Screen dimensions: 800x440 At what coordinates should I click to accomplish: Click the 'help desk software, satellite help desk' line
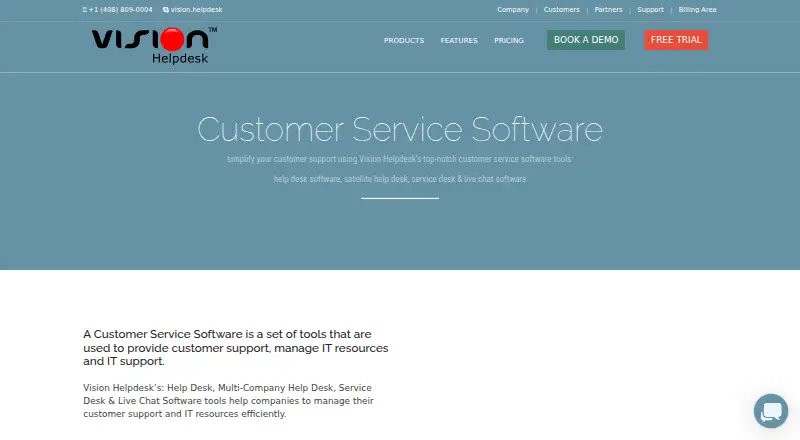click(x=400, y=179)
